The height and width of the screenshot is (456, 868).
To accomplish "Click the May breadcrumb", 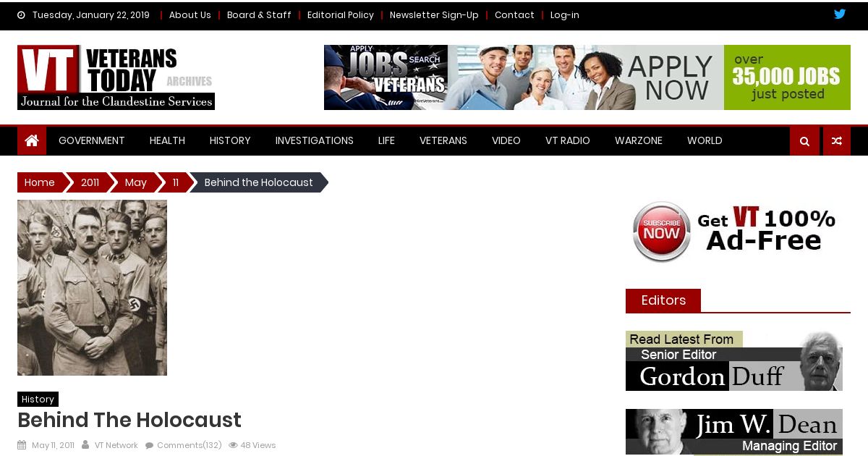I will point(136,182).
